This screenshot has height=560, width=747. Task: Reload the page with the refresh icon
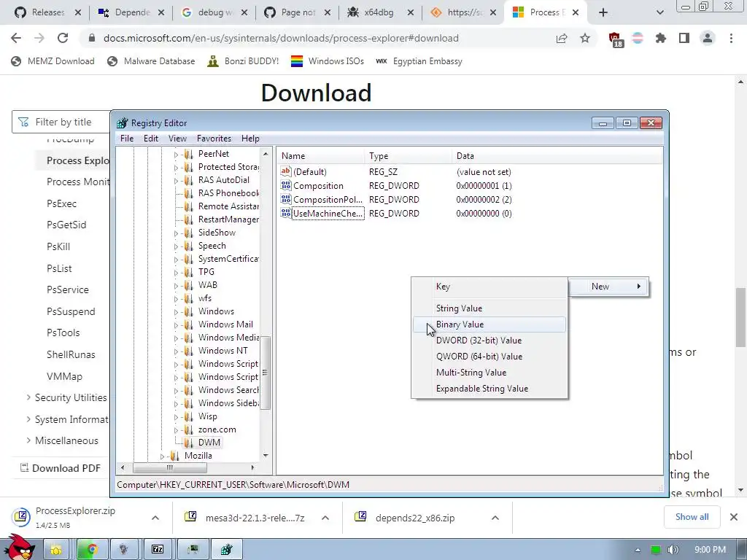coord(63,38)
